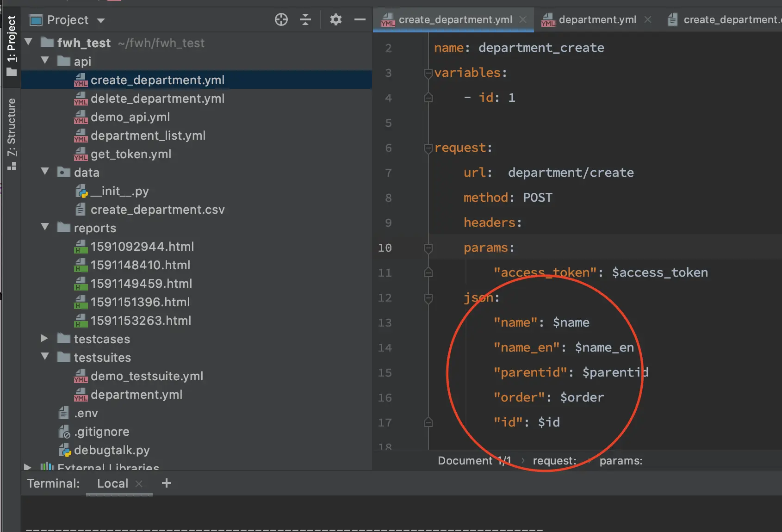This screenshot has width=782, height=532.
Task: Click the collapse all icon in Project panel
Action: pyautogui.click(x=305, y=19)
